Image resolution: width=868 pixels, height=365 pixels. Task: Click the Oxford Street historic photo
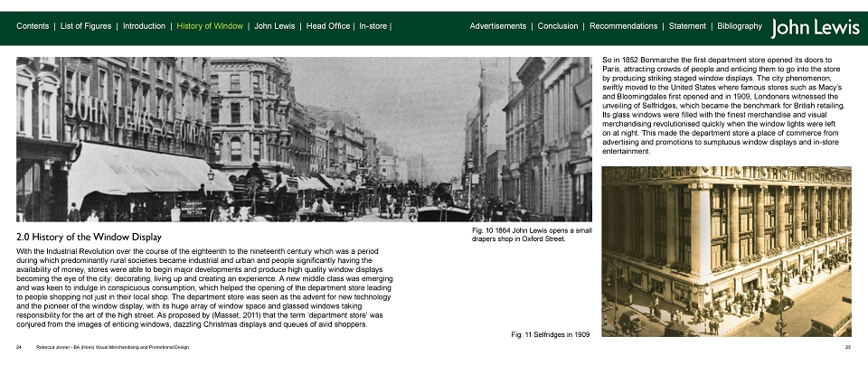click(304, 139)
